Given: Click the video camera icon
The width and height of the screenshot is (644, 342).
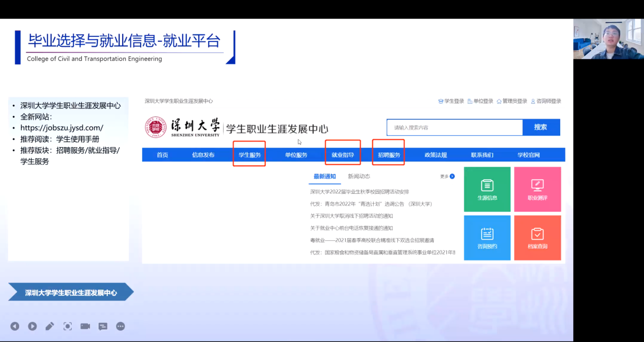Looking at the screenshot, I should pos(85,326).
